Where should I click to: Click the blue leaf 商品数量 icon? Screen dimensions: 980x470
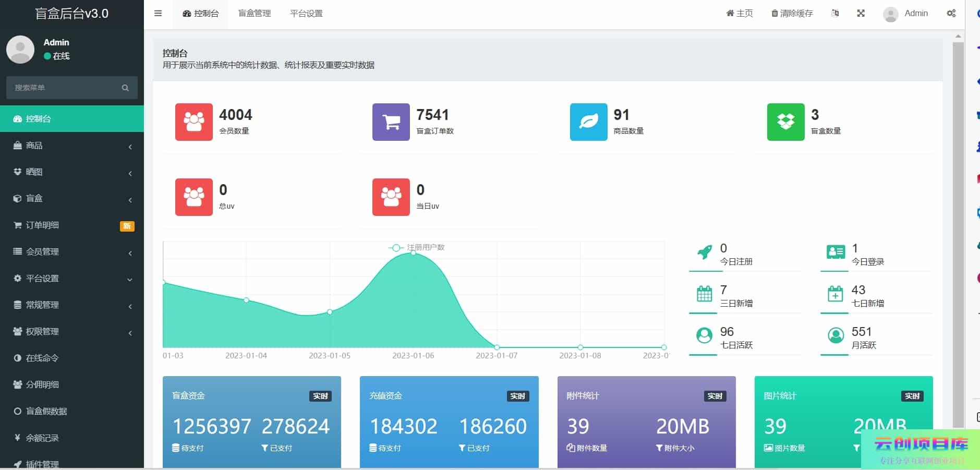588,122
